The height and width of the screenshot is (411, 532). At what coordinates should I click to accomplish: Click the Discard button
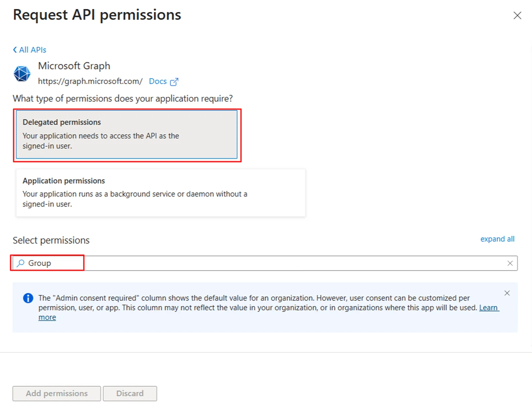tap(130, 393)
